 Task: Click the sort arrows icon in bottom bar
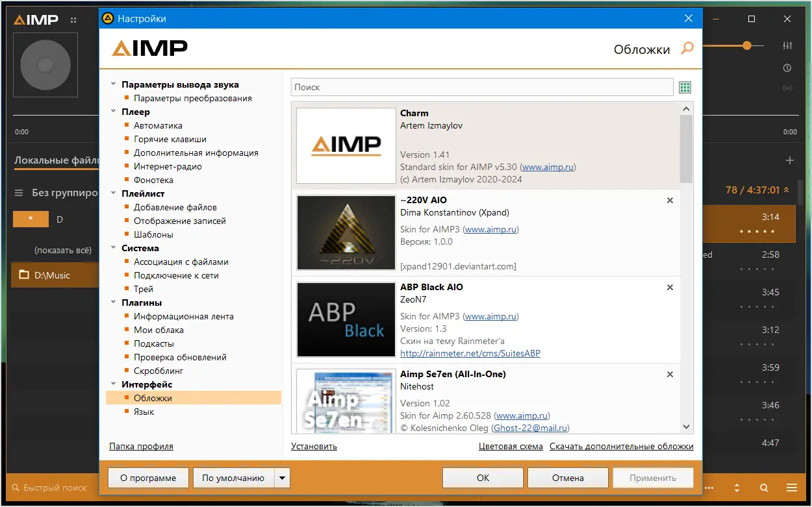[x=737, y=488]
